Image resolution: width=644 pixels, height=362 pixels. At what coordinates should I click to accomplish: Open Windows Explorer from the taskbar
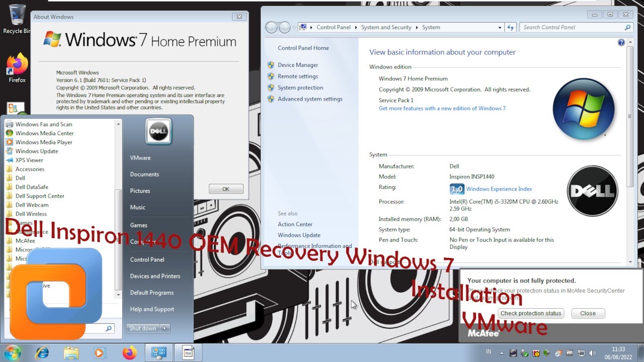pyautogui.click(x=71, y=353)
